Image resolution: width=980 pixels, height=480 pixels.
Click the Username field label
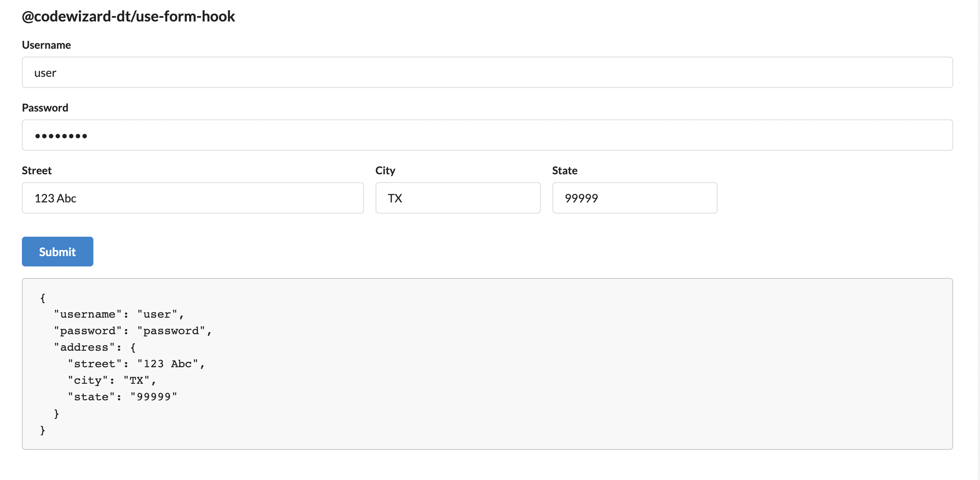click(x=46, y=45)
